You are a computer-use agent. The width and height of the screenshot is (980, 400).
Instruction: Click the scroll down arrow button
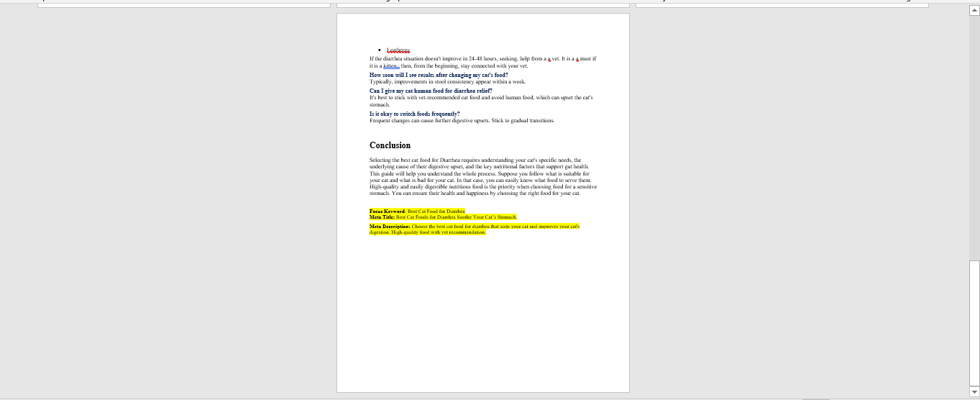pyautogui.click(x=974, y=391)
